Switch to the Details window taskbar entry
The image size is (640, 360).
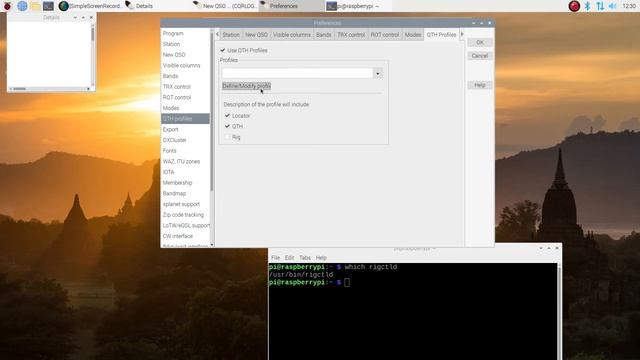point(139,6)
